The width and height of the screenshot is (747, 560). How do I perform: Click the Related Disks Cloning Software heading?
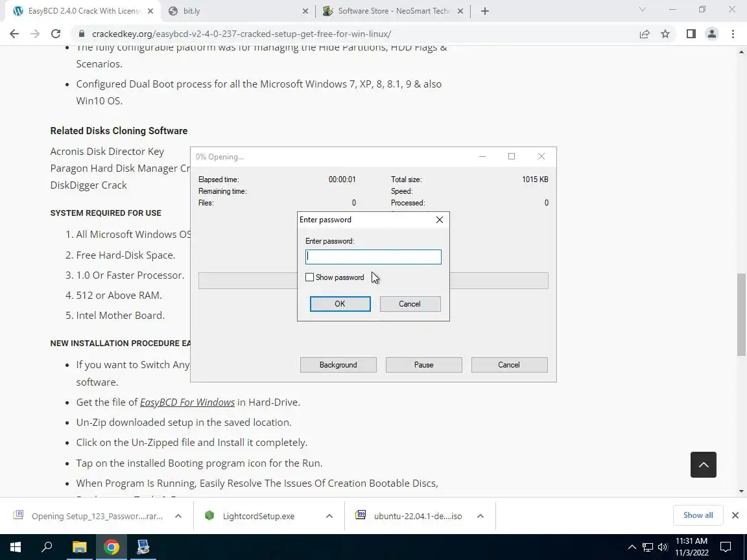[119, 131]
